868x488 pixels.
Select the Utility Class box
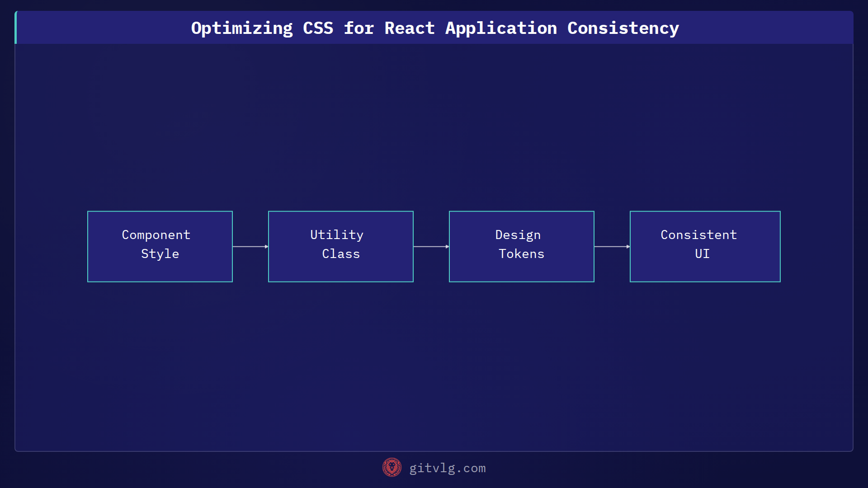(341, 247)
